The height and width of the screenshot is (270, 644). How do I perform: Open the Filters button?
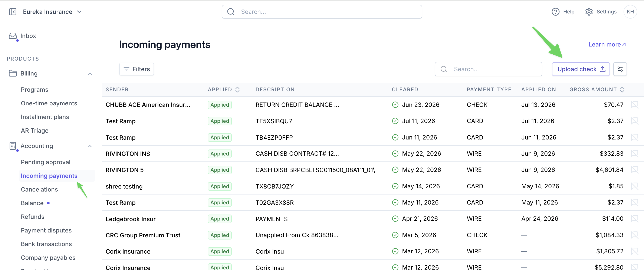tap(137, 69)
